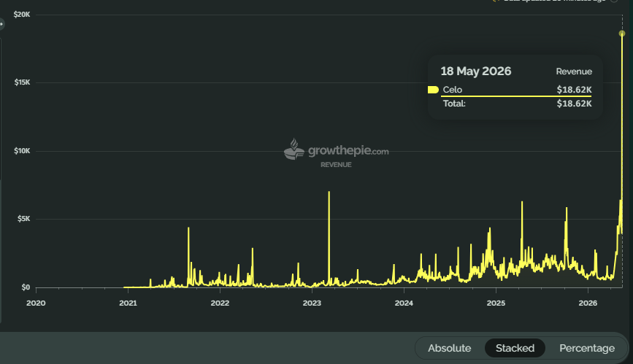Click the Revenue header in tooltip
633x364 pixels.
[x=574, y=71]
